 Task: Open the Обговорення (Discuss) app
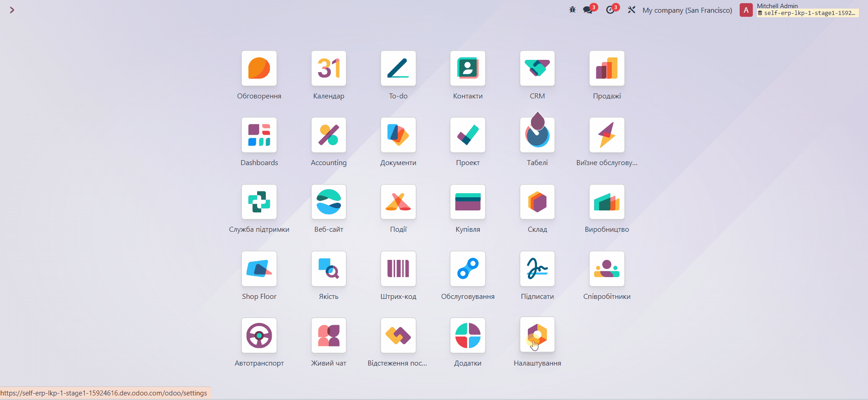click(x=259, y=68)
